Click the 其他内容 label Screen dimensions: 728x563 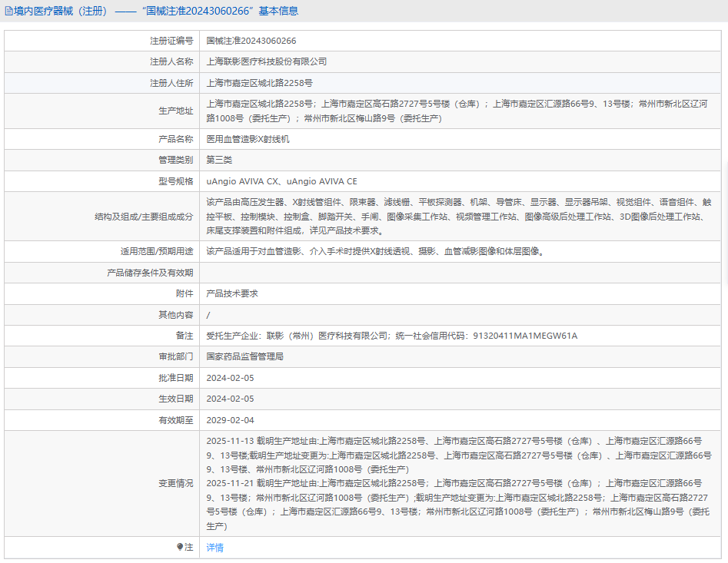(175, 315)
